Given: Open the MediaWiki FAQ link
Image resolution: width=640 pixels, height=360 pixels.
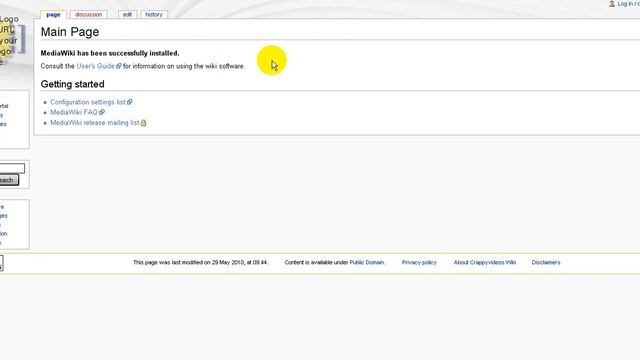Looking at the screenshot, I should click(74, 112).
